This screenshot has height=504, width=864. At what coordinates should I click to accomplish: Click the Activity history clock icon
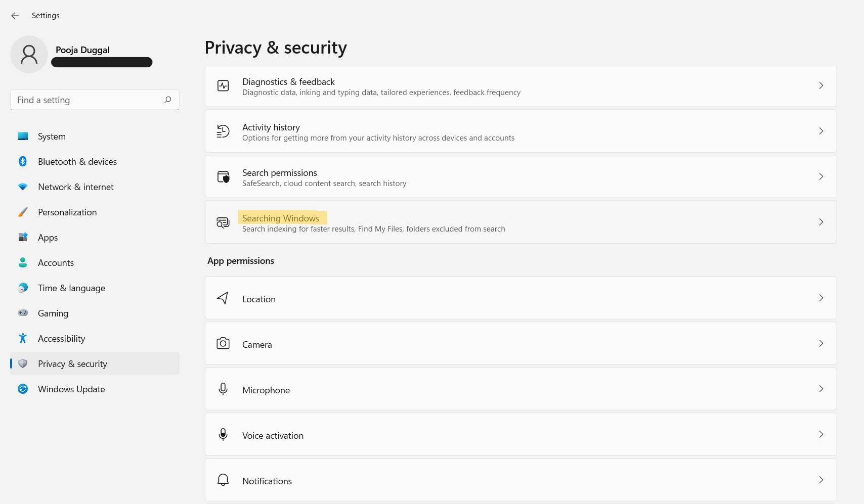223,131
